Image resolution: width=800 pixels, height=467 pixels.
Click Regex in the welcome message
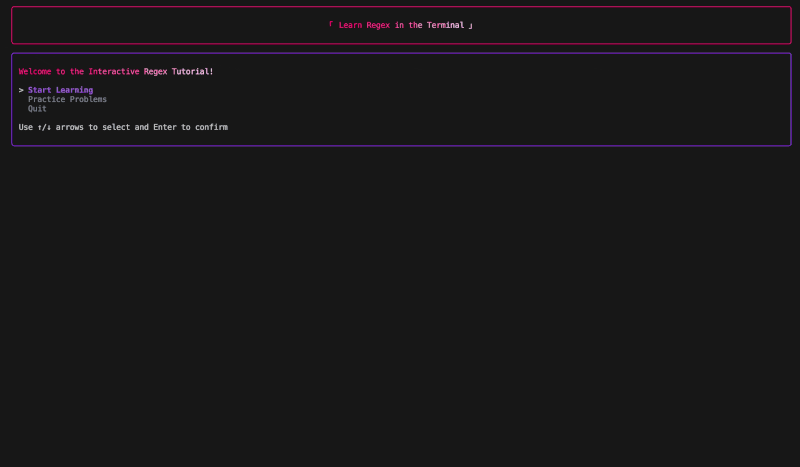coord(155,72)
